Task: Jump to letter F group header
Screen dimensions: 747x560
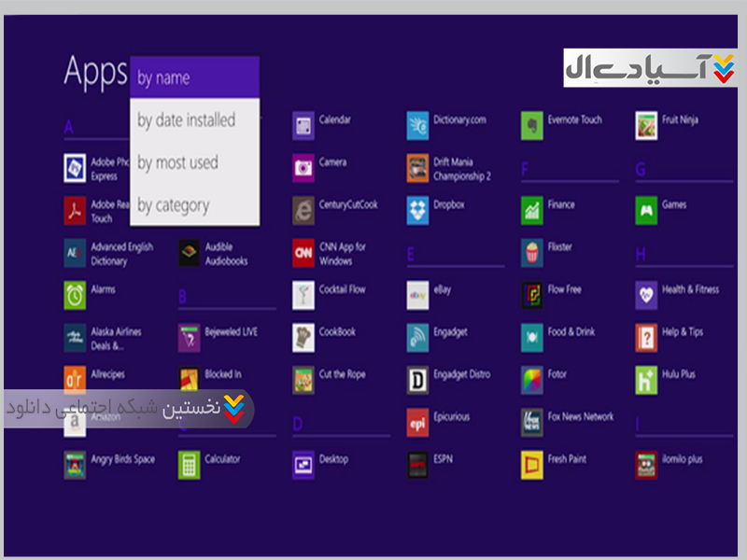Action: (x=526, y=170)
